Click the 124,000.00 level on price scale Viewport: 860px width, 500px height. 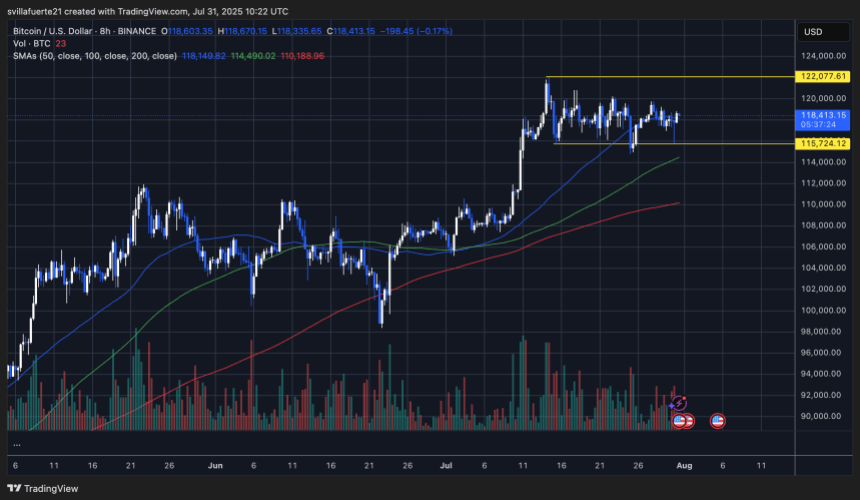pos(824,55)
